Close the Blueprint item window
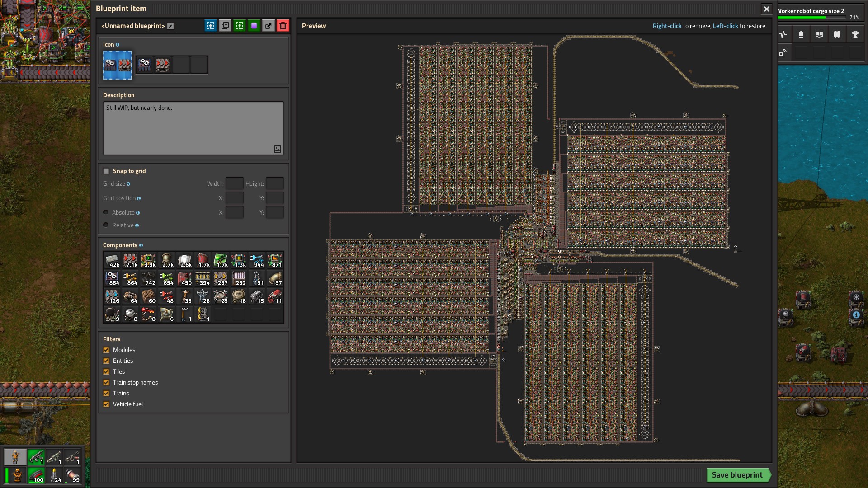Viewport: 868px width, 488px height. pos(767,9)
